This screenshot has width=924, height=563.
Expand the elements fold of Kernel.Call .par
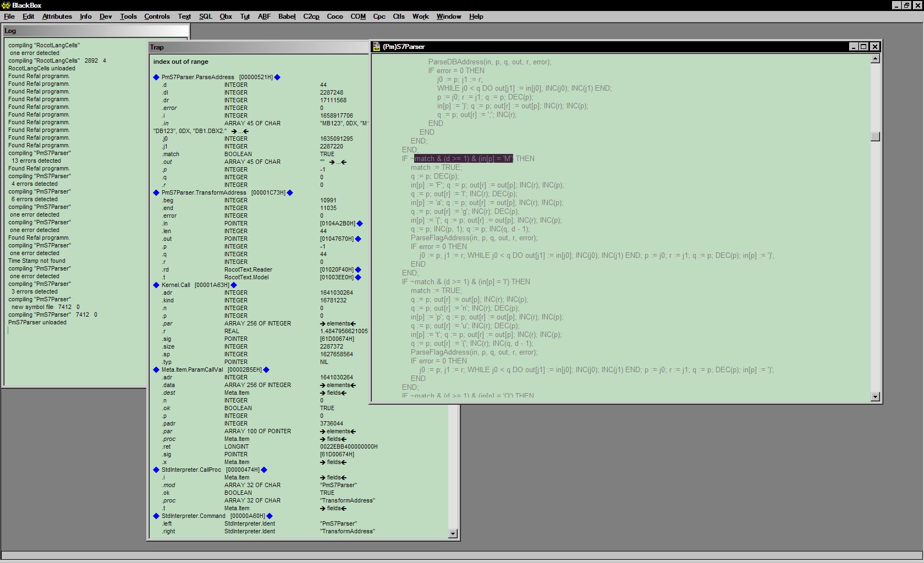click(x=323, y=324)
